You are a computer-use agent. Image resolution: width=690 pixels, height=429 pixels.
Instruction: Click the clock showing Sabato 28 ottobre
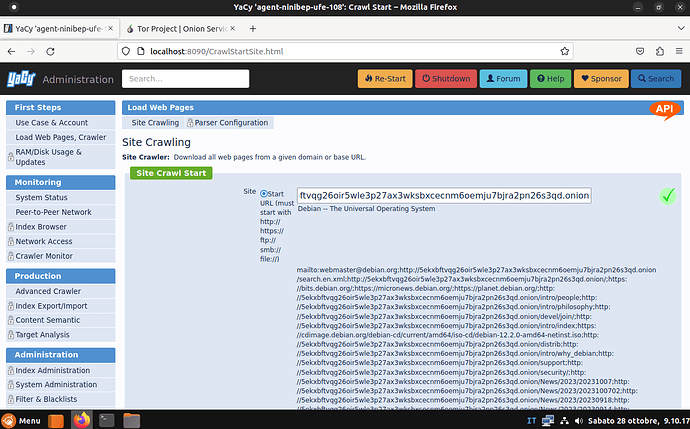click(x=638, y=421)
